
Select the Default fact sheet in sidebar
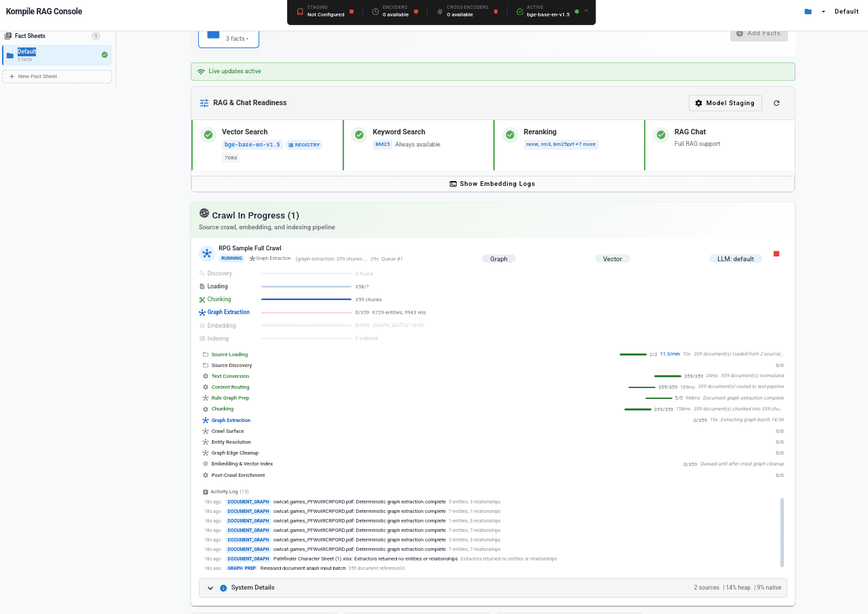pos(57,55)
